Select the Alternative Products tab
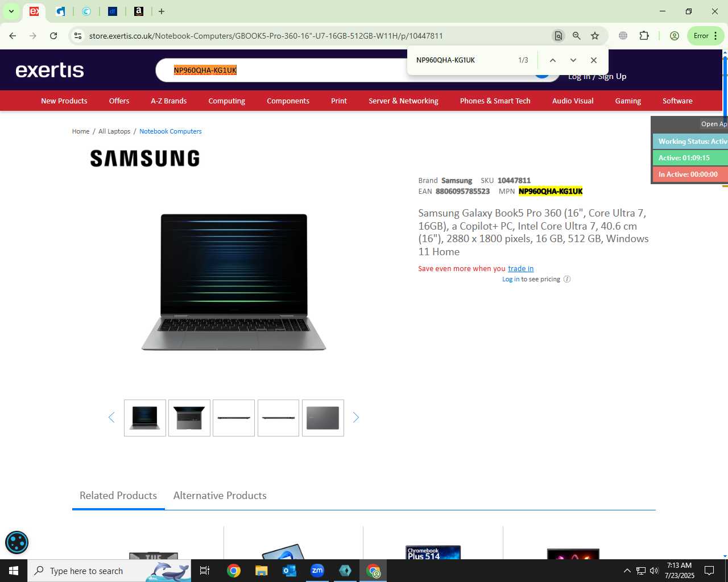The height and width of the screenshot is (582, 728). point(220,496)
